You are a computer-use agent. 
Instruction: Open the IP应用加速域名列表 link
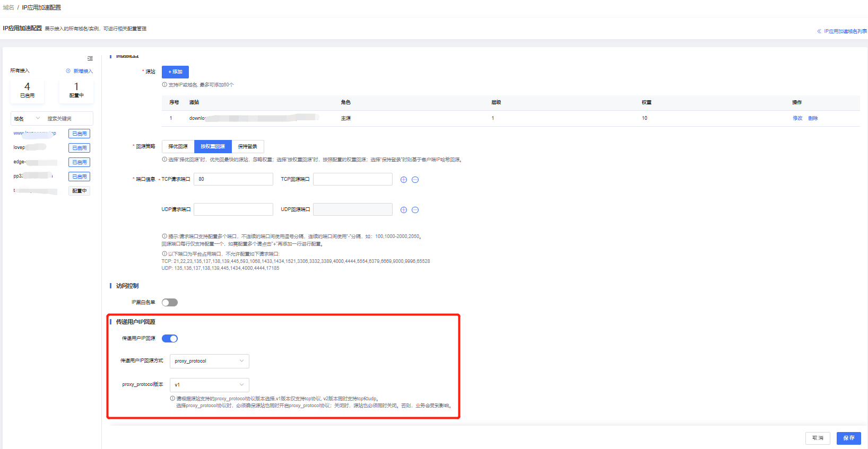pyautogui.click(x=845, y=31)
